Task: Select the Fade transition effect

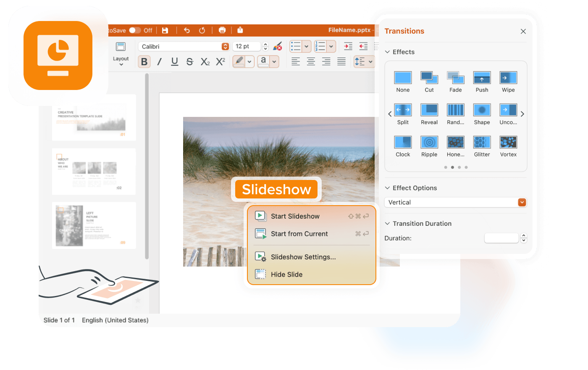Action: (x=456, y=82)
